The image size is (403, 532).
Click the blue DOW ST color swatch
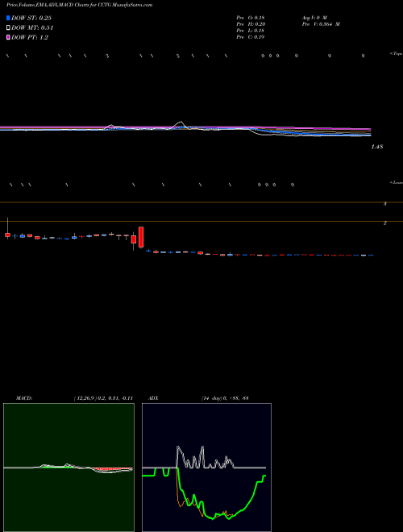point(8,18)
